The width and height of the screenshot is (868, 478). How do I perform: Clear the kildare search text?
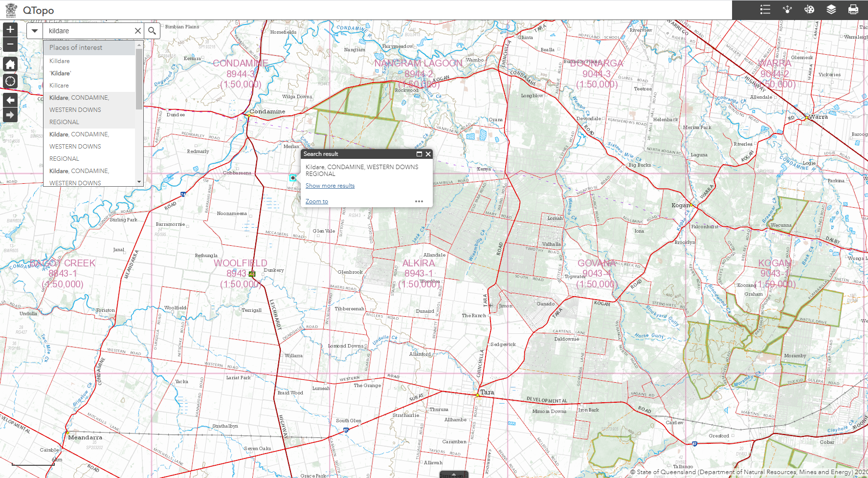(x=137, y=30)
